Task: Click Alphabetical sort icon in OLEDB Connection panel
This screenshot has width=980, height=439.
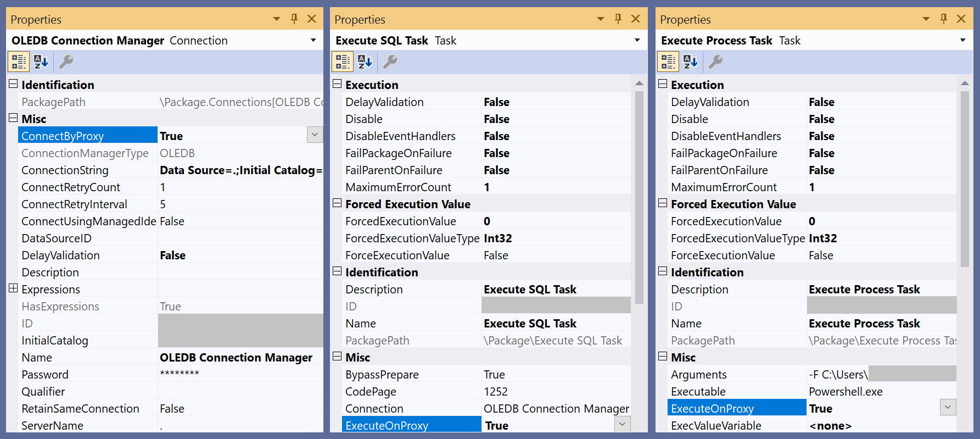Action: [41, 62]
